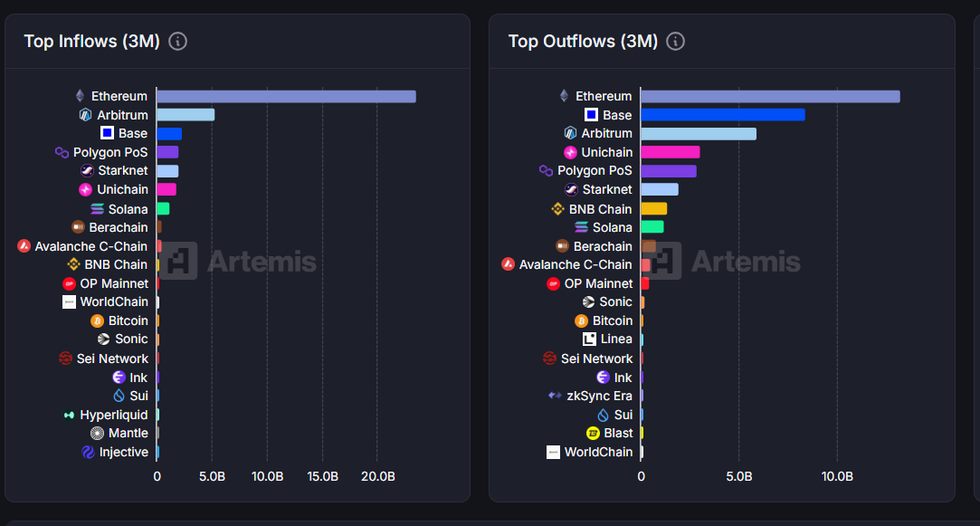Click the Linea logo in Top Outflows
This screenshot has height=526, width=980.
click(x=589, y=339)
